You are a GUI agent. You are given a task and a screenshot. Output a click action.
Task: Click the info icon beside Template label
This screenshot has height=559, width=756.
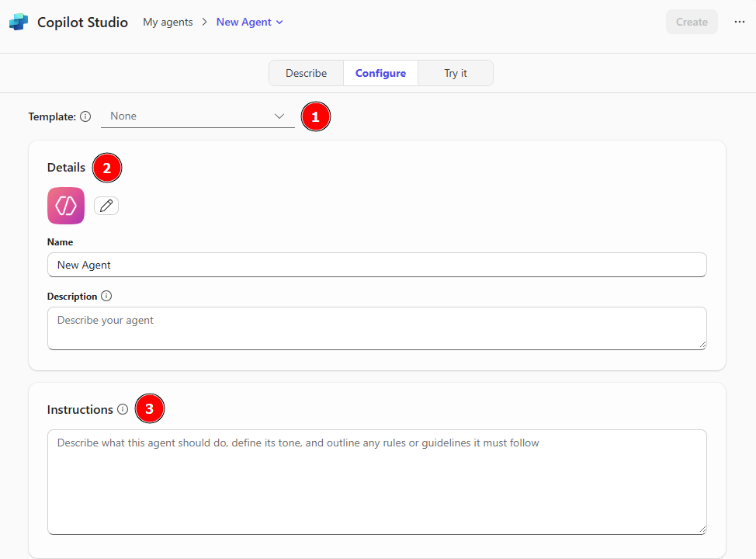coord(85,116)
